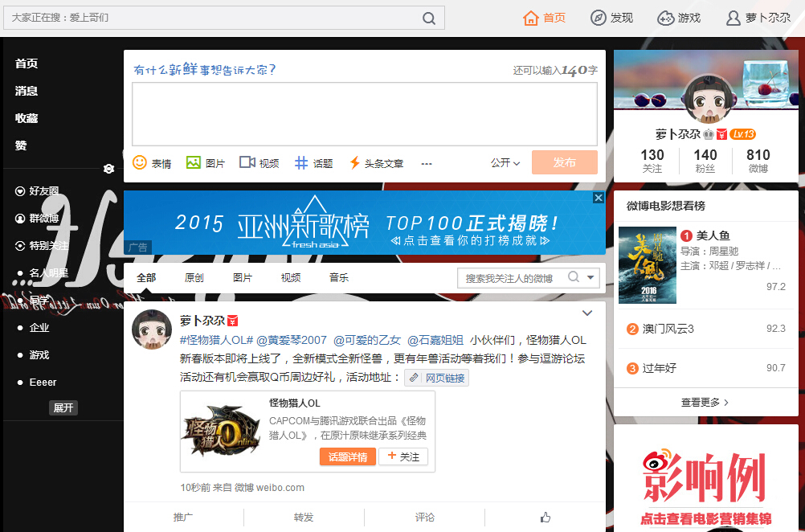Screen dimensions: 805x532
Task: Attach a video using the 视频 camera icon
Action: click(247, 162)
